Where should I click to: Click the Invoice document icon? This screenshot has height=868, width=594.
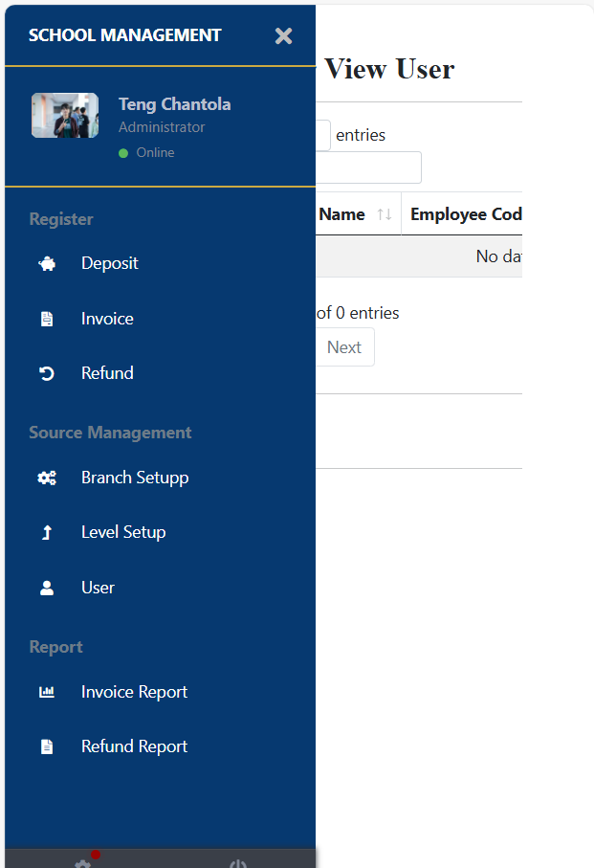click(46, 320)
